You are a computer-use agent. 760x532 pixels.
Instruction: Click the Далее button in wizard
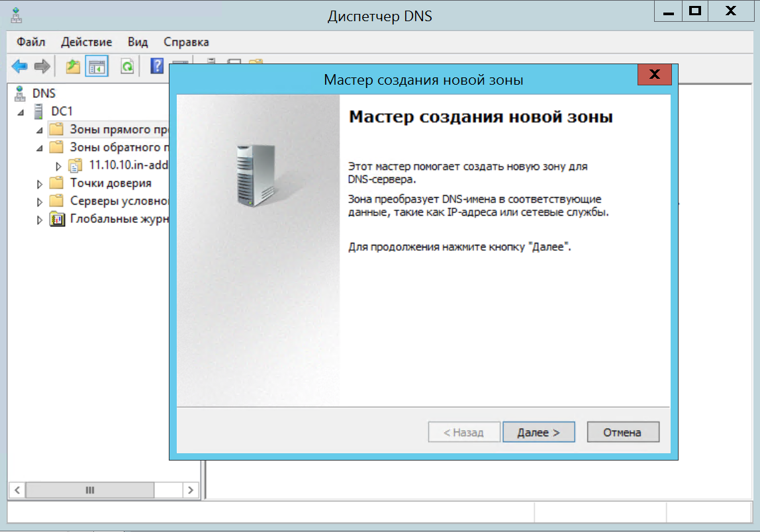tap(538, 432)
